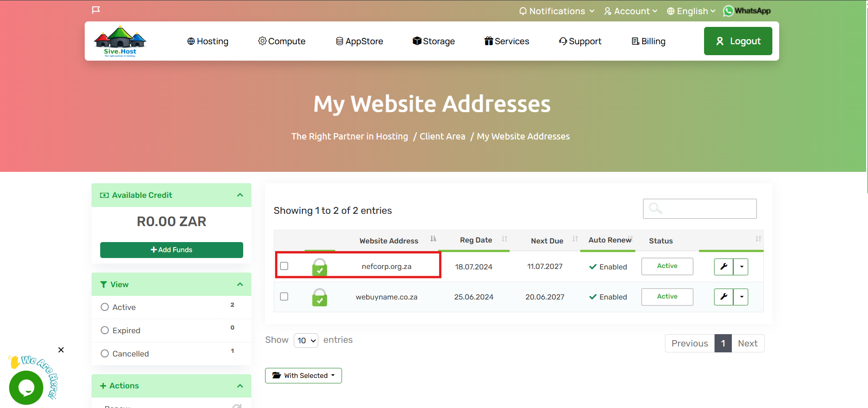The width and height of the screenshot is (868, 408).
Task: Select the nefcorp.org.za row checkbox
Action: coord(284,266)
